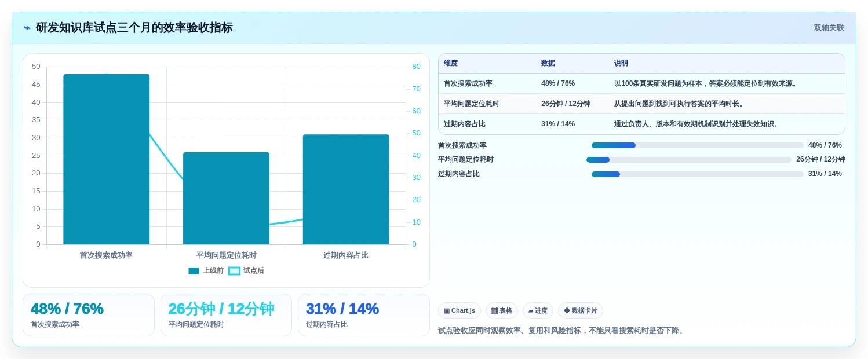868x359 pixels.
Task: Open the 31% / 14% stat card
Action: pos(364,315)
